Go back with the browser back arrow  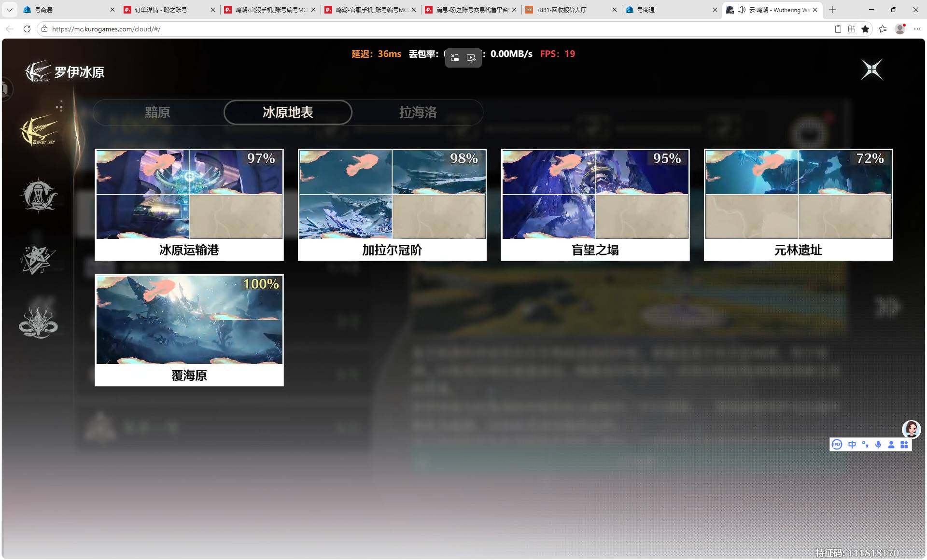[10, 29]
